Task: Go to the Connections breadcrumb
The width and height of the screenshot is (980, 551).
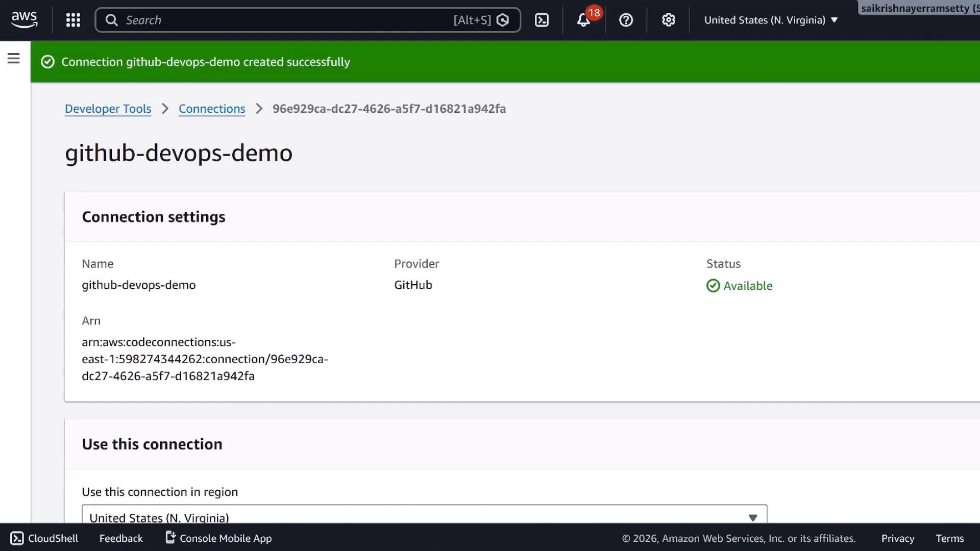Action: pyautogui.click(x=212, y=109)
